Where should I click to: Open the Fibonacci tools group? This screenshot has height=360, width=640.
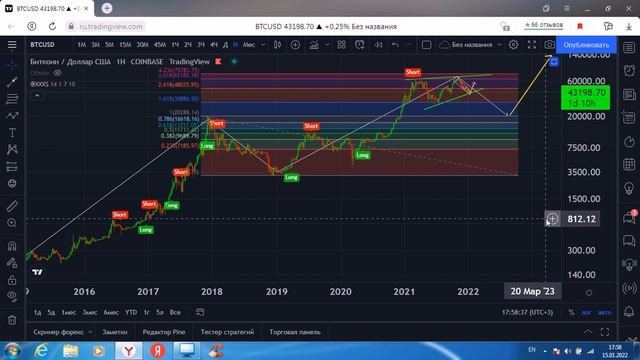click(x=12, y=99)
